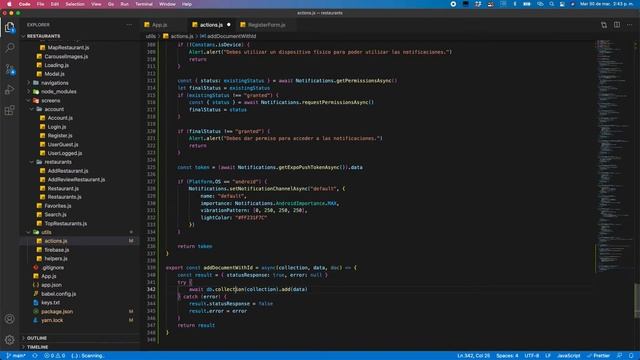Open the Selection menu
The width and height of the screenshot is (640, 360).
[x=75, y=4]
